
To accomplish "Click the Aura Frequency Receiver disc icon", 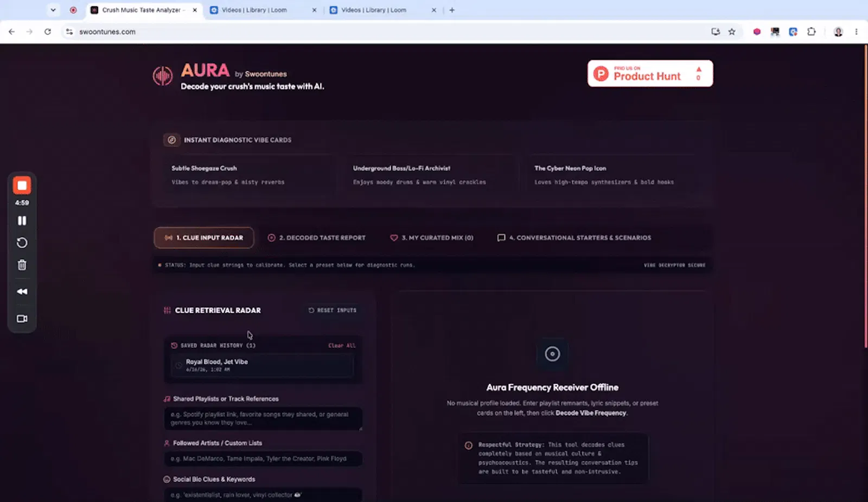I will click(x=552, y=354).
